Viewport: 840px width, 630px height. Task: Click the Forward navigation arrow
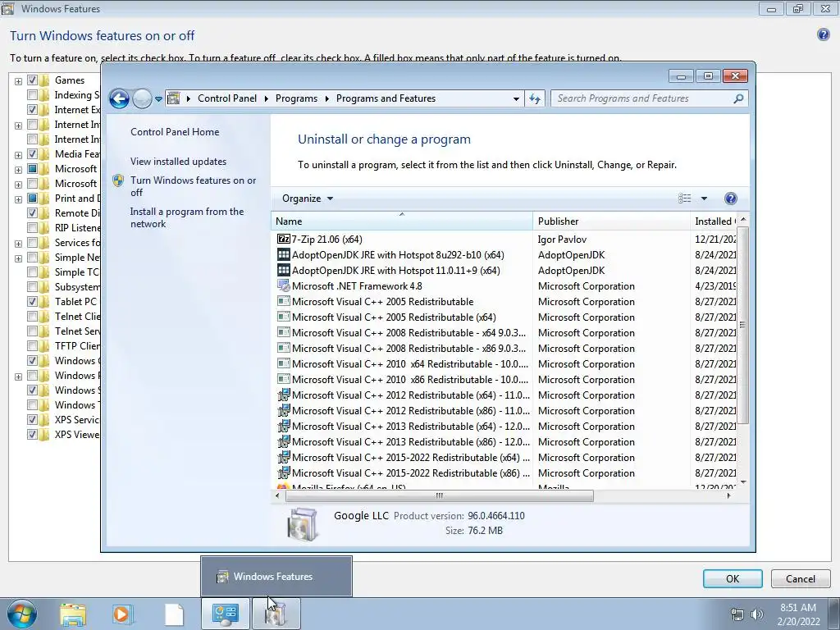point(142,98)
